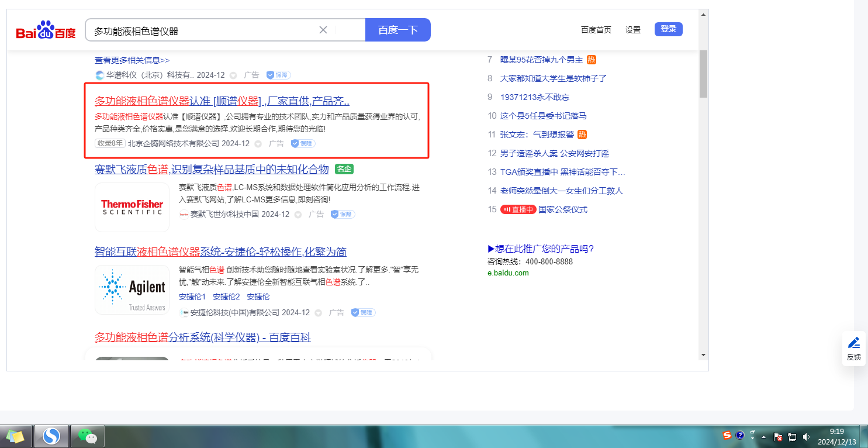868x448 pixels.
Task: Open 设置 in the top navigation
Action: (633, 30)
